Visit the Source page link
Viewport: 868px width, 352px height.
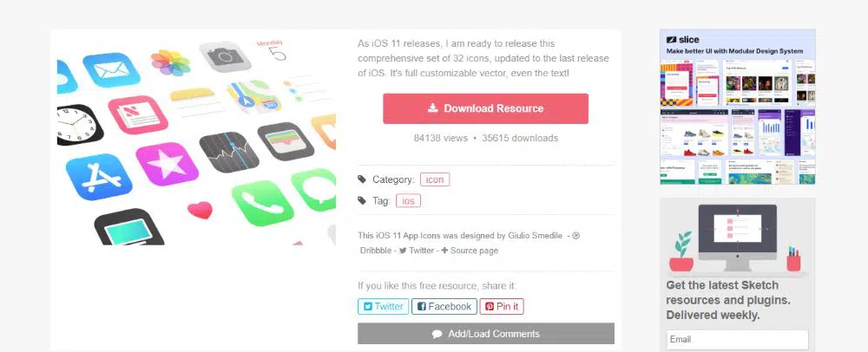470,251
